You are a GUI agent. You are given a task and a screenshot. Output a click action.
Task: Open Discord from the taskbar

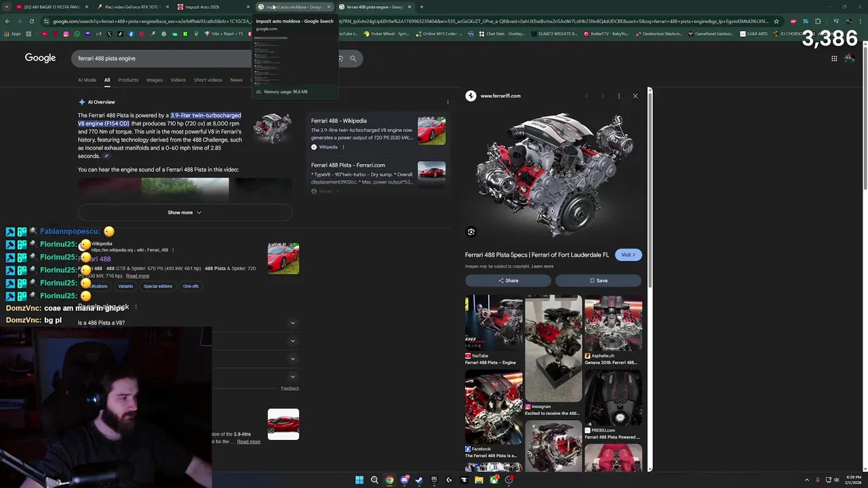pyautogui.click(x=404, y=480)
